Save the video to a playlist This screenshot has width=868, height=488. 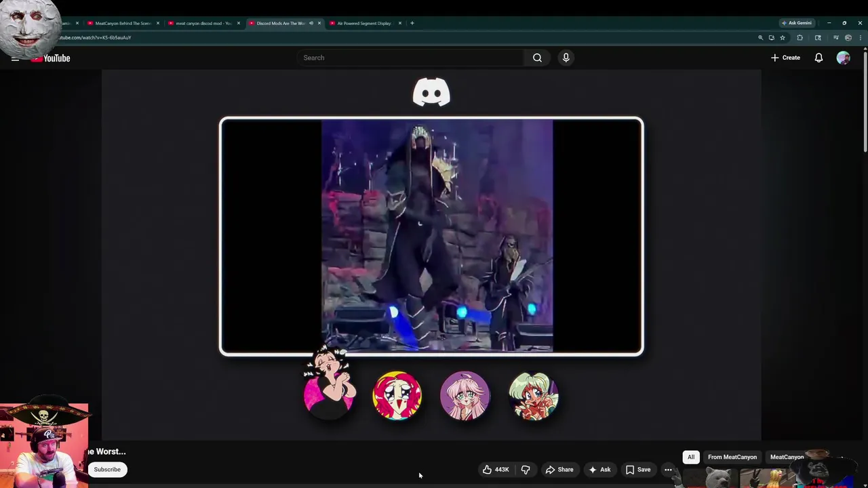tap(637, 470)
